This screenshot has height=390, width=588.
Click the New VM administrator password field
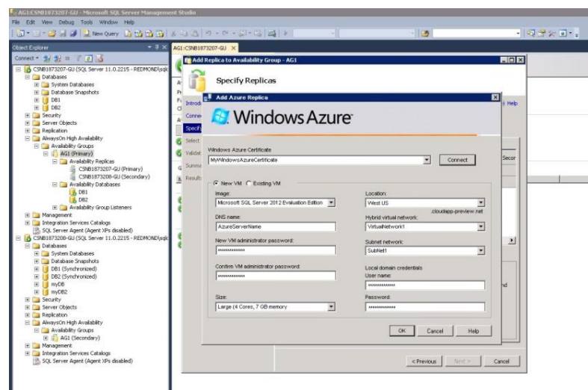coord(276,250)
